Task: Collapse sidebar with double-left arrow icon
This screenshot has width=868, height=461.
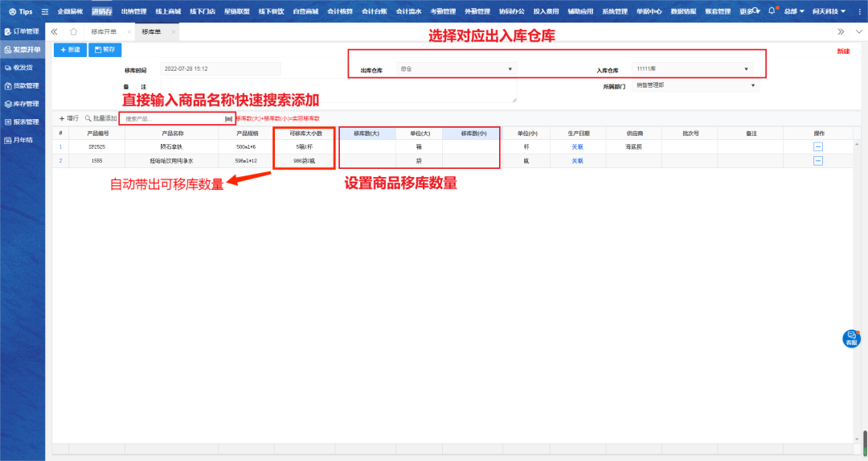Action: (55, 31)
